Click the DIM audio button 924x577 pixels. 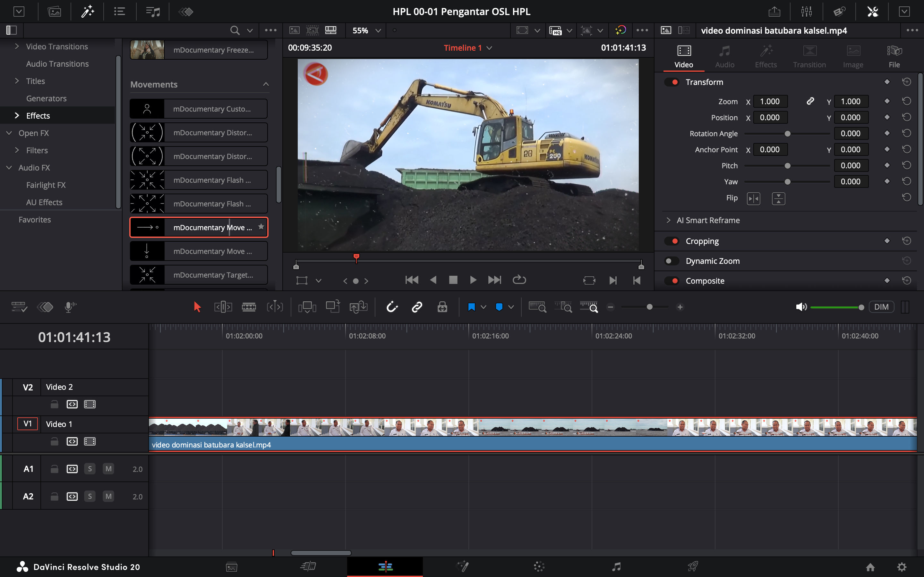(881, 307)
